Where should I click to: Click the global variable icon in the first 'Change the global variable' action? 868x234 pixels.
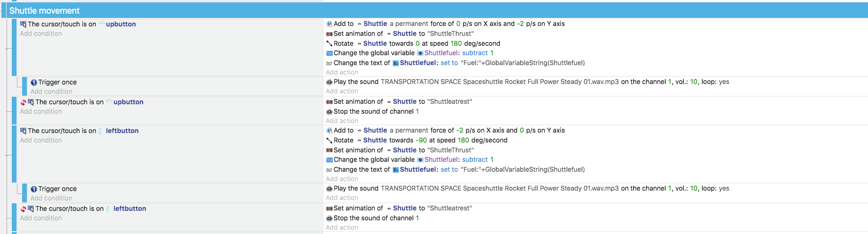coord(329,53)
